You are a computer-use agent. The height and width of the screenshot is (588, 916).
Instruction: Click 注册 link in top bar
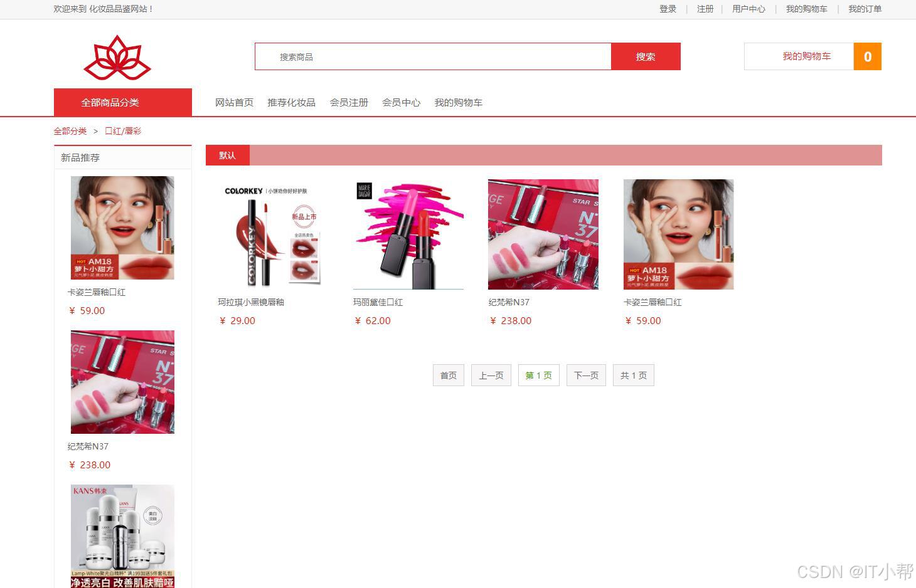[x=705, y=9]
